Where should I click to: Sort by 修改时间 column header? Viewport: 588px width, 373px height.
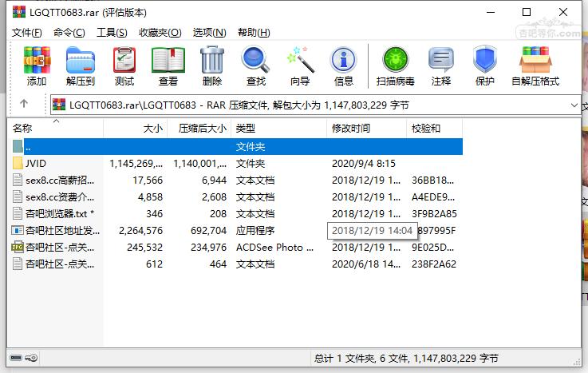pyautogui.click(x=366, y=129)
